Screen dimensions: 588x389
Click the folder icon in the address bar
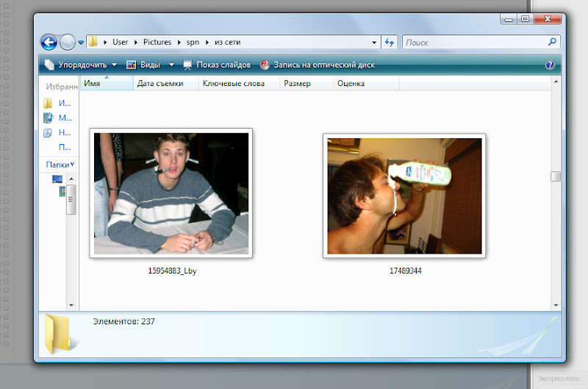coord(93,43)
